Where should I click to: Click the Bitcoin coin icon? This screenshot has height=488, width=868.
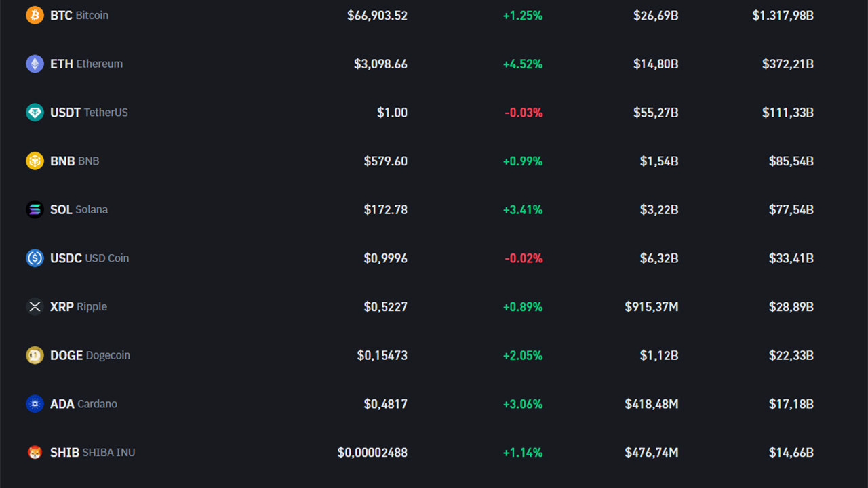coord(35,15)
